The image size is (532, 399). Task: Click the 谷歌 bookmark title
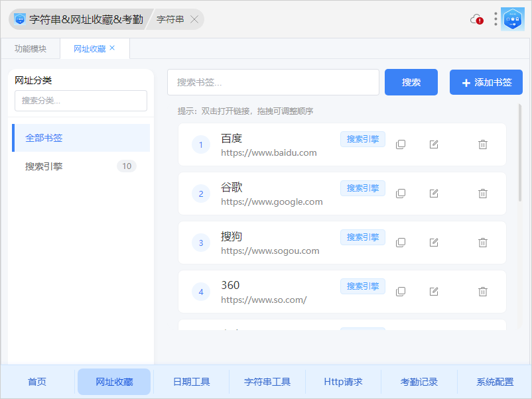coord(232,188)
